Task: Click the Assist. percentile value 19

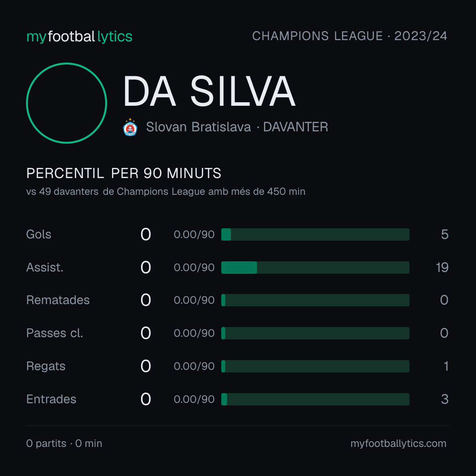Action: [442, 268]
